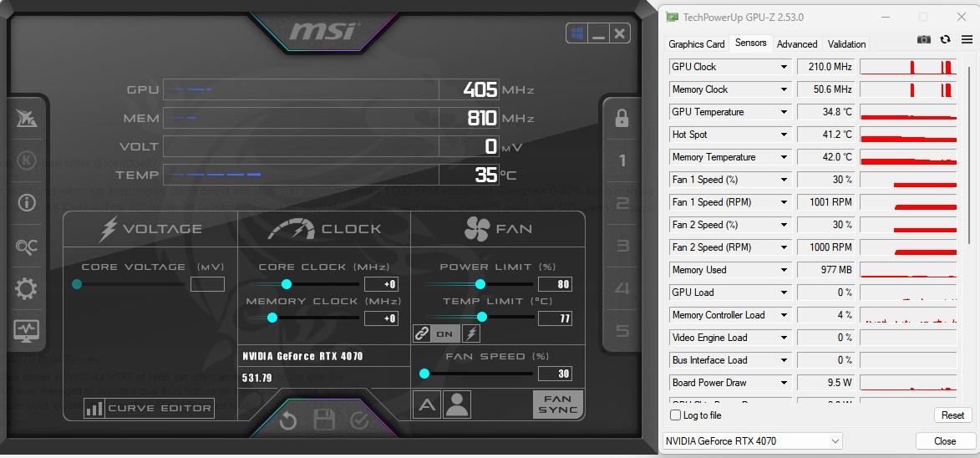The height and width of the screenshot is (458, 980).
Task: Check the Log to file checkbox
Action: pos(675,415)
